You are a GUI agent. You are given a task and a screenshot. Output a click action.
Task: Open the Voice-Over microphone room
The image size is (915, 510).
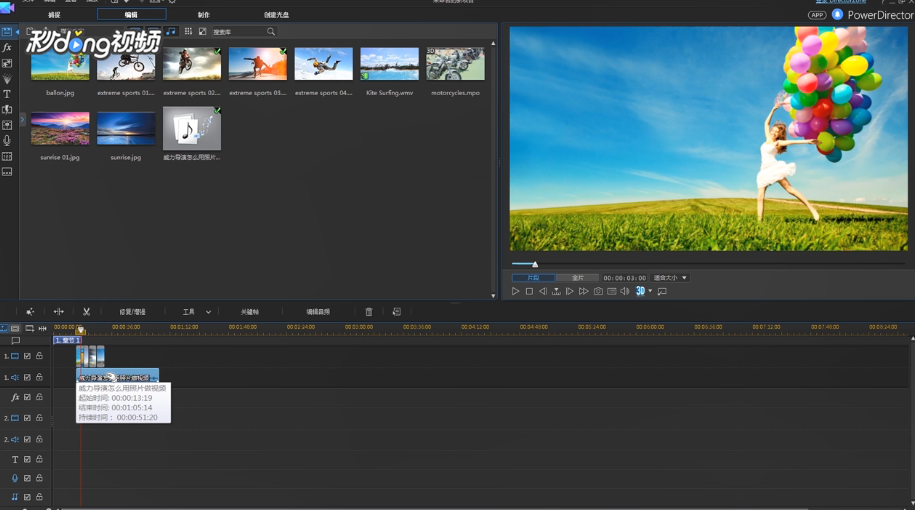tap(7, 140)
